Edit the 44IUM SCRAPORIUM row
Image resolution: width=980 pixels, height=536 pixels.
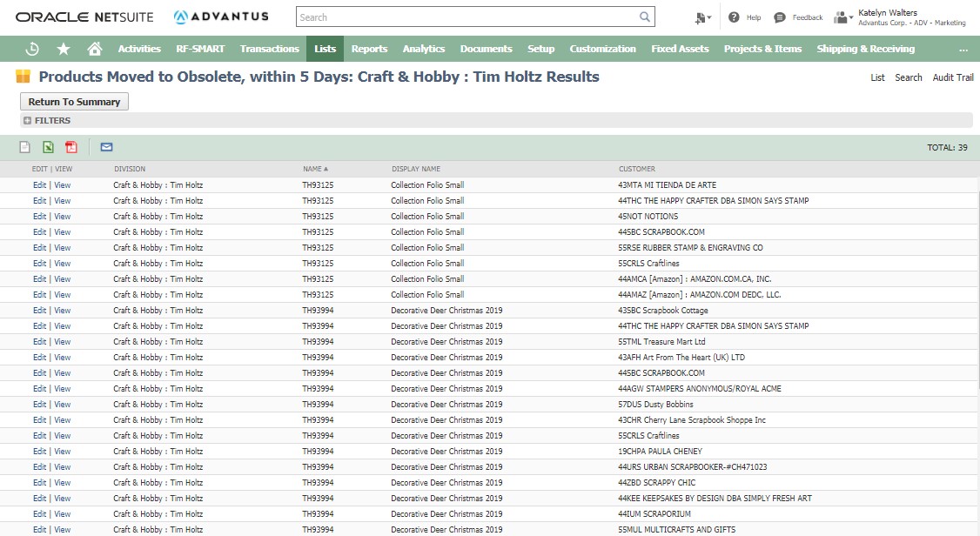click(x=39, y=513)
